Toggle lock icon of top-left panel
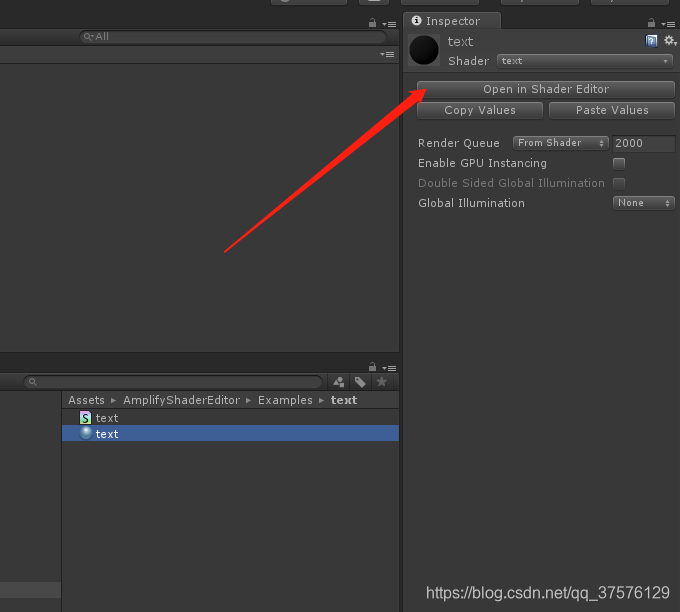680x612 pixels. 372,23
